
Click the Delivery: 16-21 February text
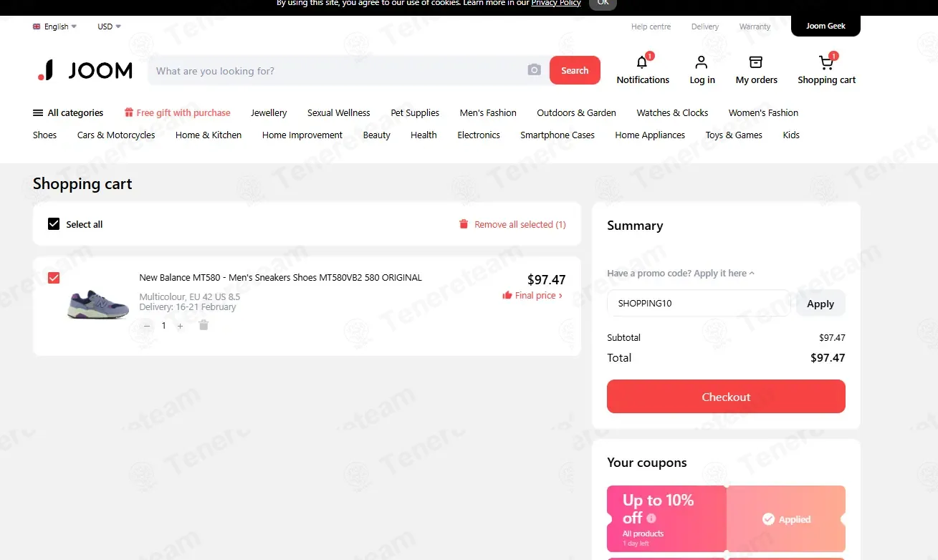188,307
